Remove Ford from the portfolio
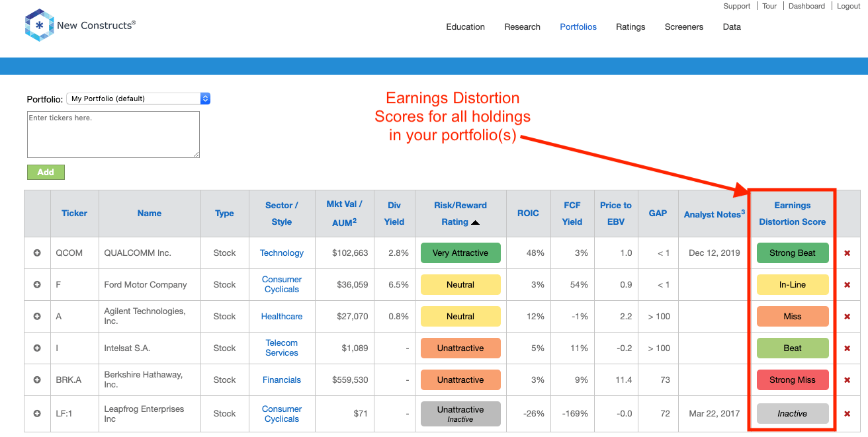This screenshot has width=868, height=437. point(847,285)
